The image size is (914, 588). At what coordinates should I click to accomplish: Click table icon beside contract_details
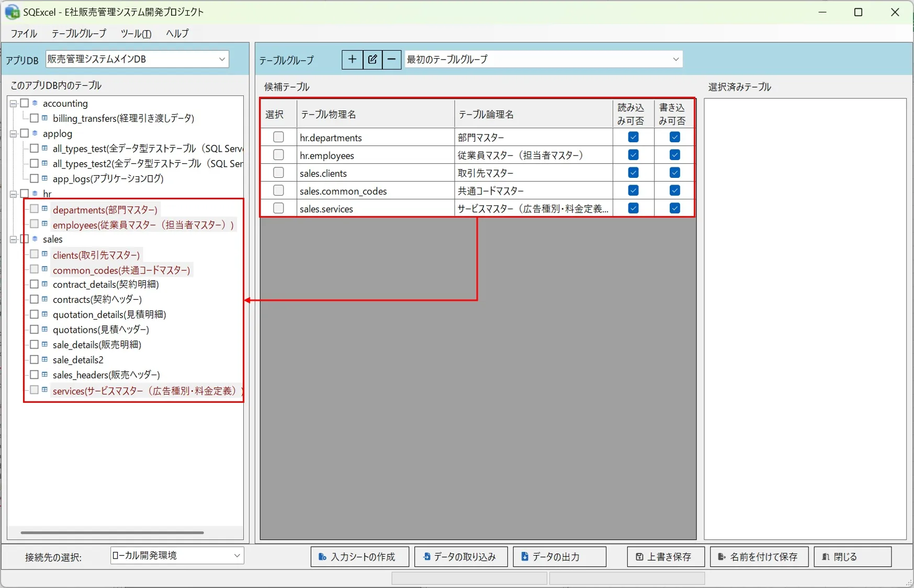click(x=45, y=284)
